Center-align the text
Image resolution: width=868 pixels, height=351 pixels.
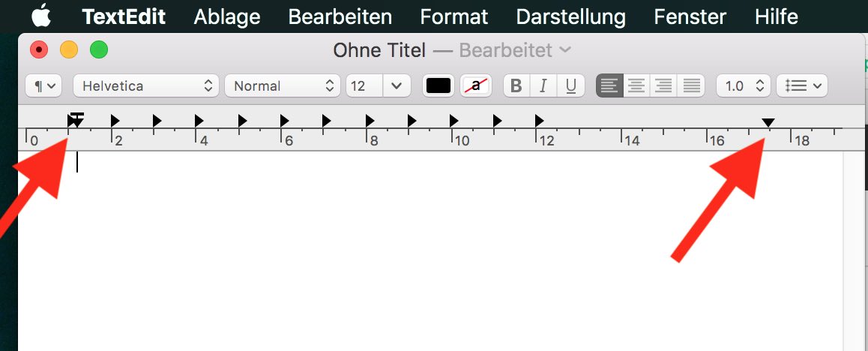(636, 86)
